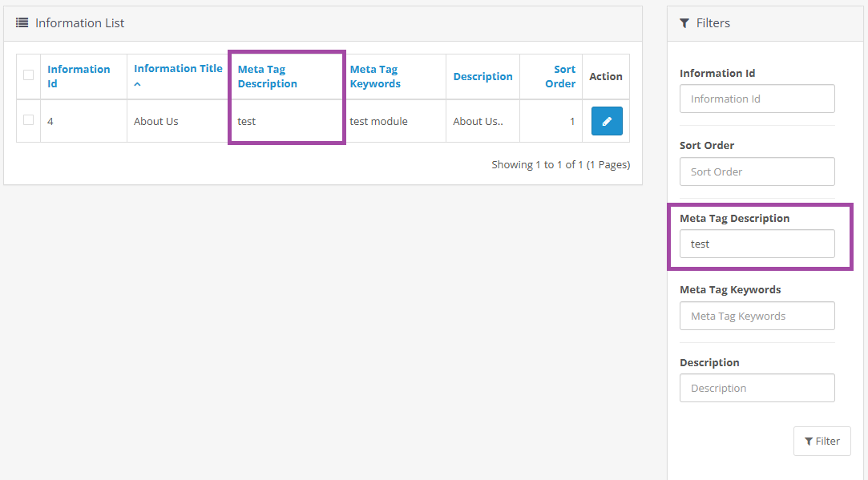The height and width of the screenshot is (480, 868).
Task: Sort by Meta Tag Keywords column
Action: coord(375,76)
